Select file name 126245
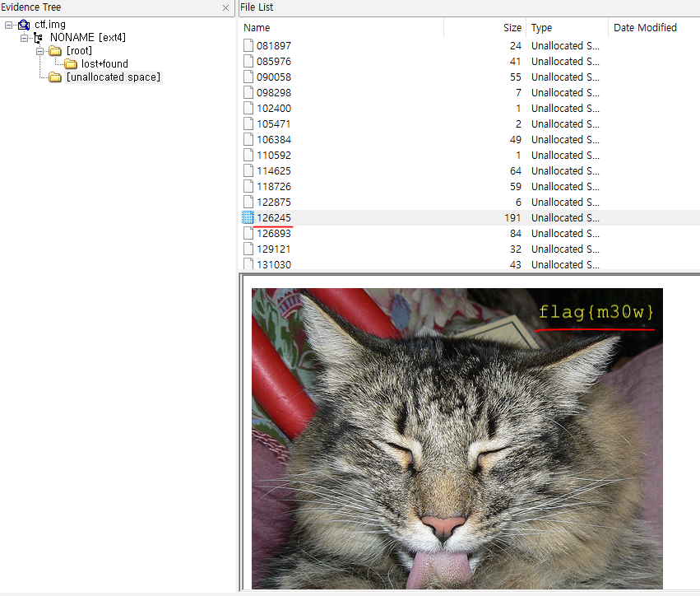The image size is (700, 596). [x=274, y=218]
